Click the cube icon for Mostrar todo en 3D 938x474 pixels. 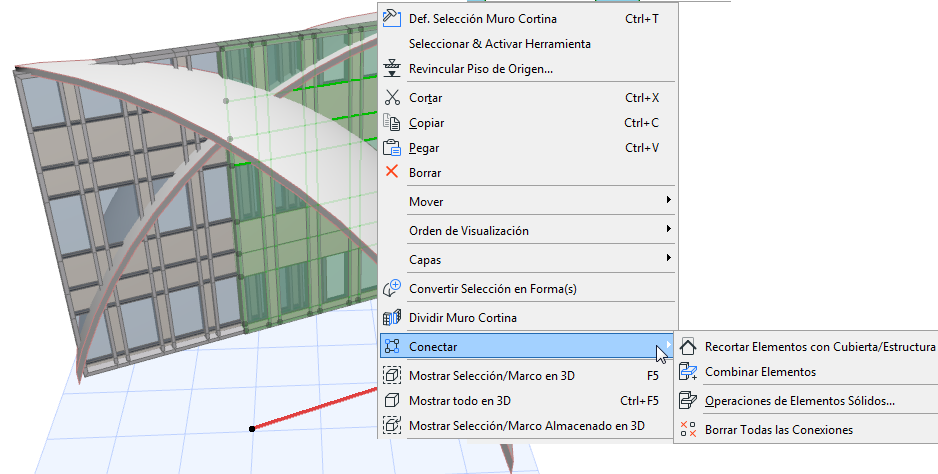pyautogui.click(x=392, y=400)
